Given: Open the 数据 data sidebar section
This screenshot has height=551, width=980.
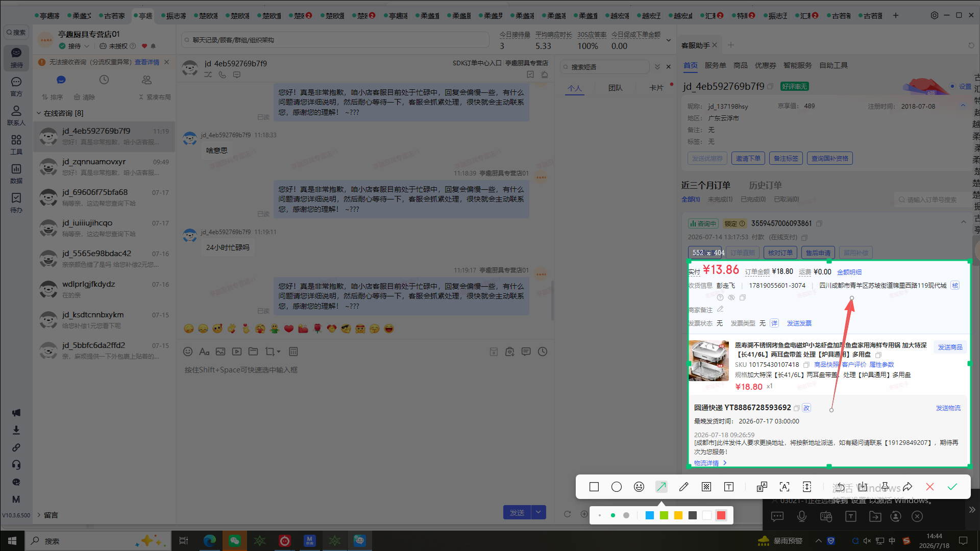Looking at the screenshot, I should coord(16,173).
